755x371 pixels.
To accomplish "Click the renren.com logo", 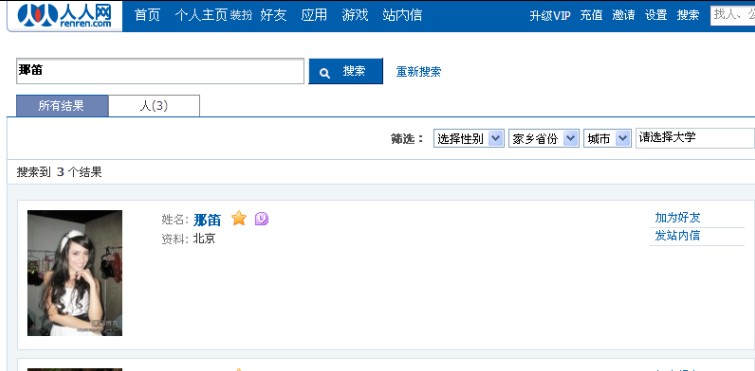I will [65, 15].
